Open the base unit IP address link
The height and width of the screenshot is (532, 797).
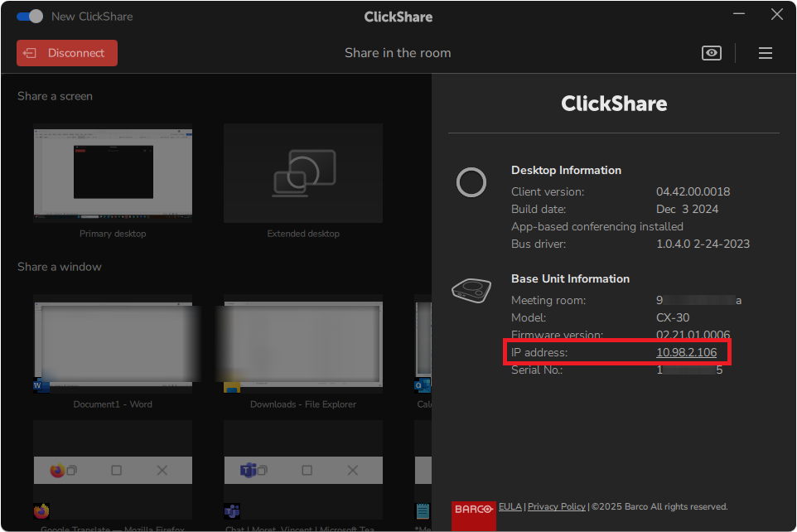[x=686, y=351]
